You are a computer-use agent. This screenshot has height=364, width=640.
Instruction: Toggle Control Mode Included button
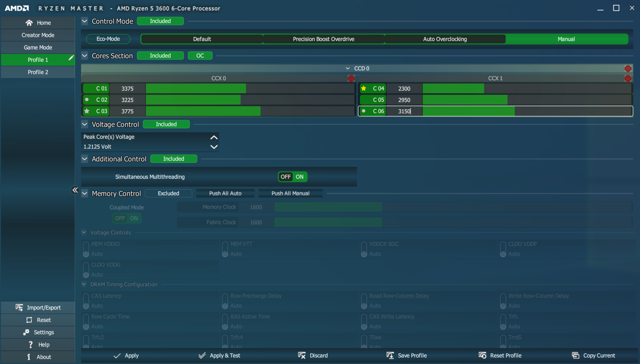tap(160, 21)
